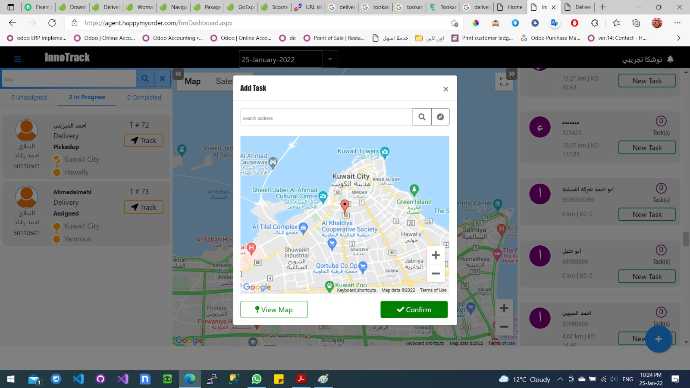Open the Windows Start menu

[x=11, y=379]
